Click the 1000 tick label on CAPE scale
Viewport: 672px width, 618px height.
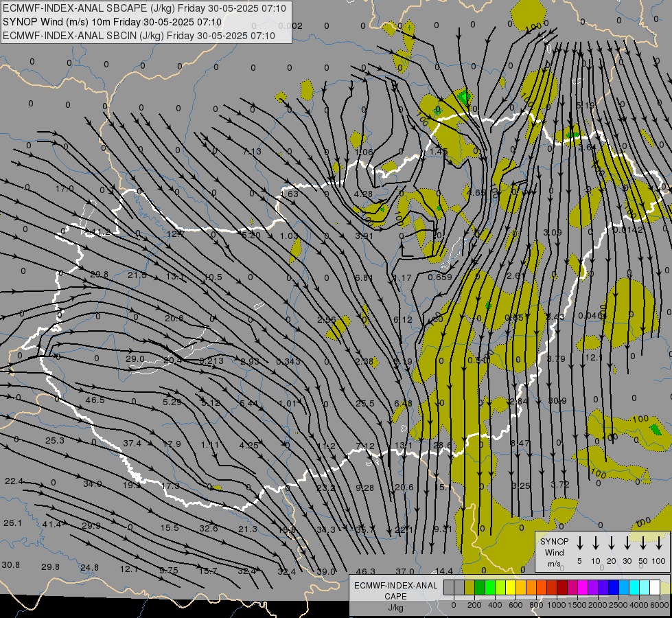point(556,605)
